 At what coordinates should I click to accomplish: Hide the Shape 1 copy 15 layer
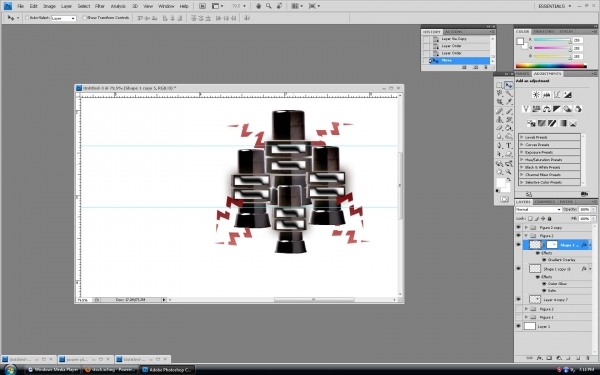(518, 269)
